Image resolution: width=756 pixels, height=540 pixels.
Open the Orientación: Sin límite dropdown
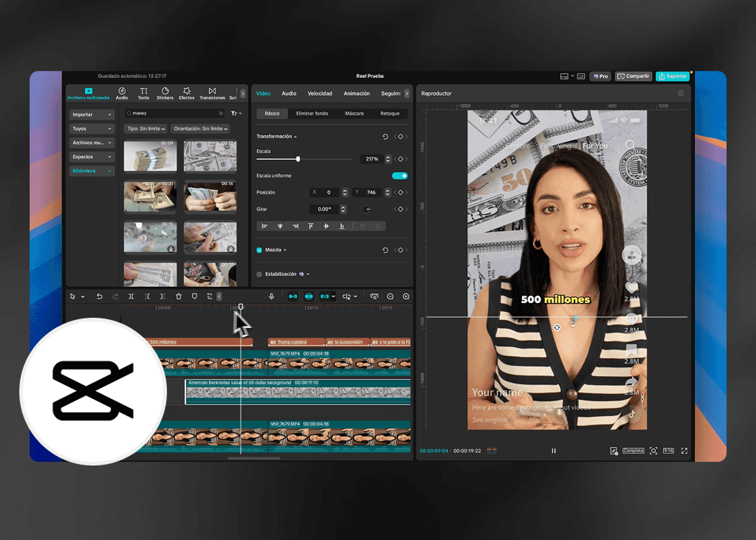[200, 129]
